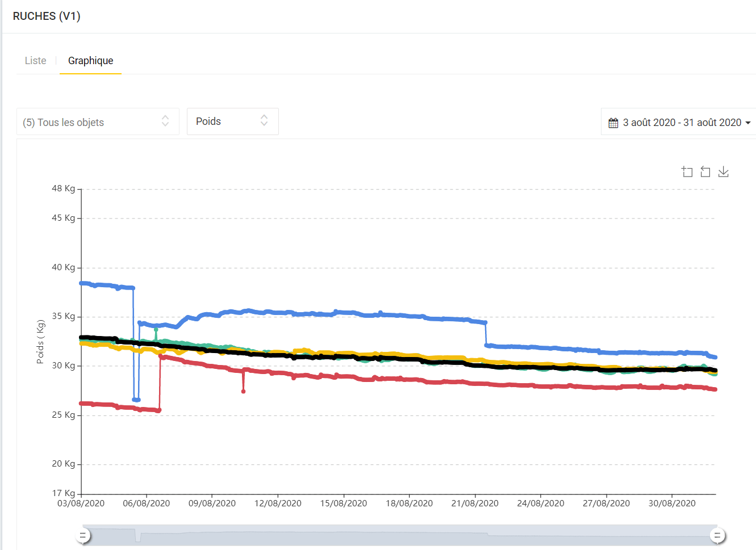756x550 pixels.
Task: Open the 'Tous les objets' dropdown
Action: click(x=98, y=121)
